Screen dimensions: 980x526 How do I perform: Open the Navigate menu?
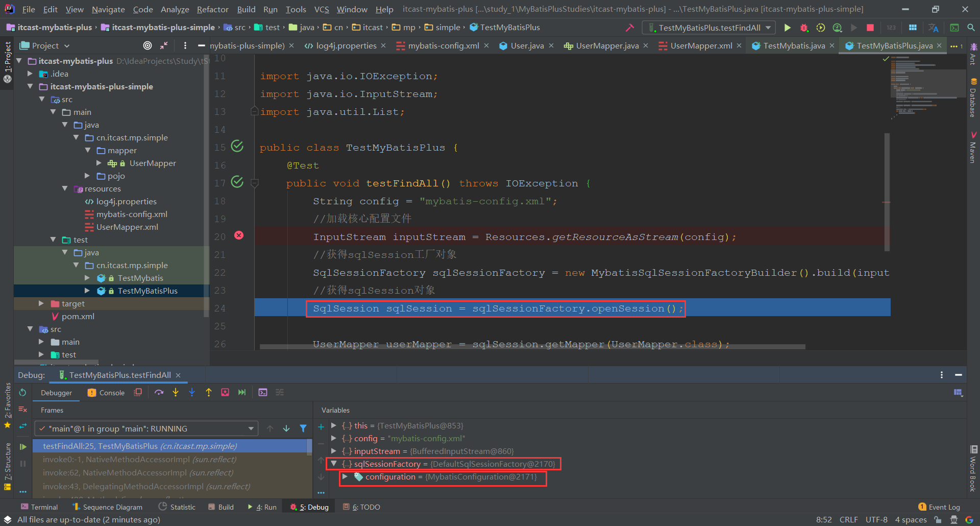click(x=108, y=9)
